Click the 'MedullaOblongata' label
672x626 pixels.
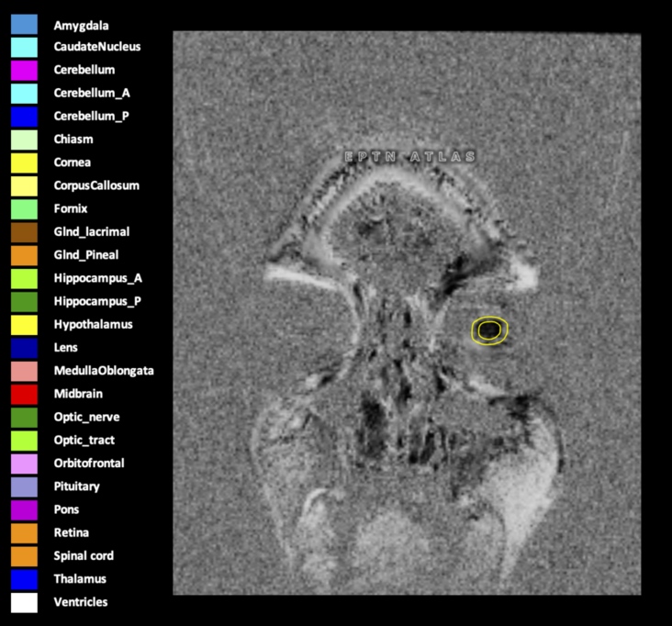[104, 371]
